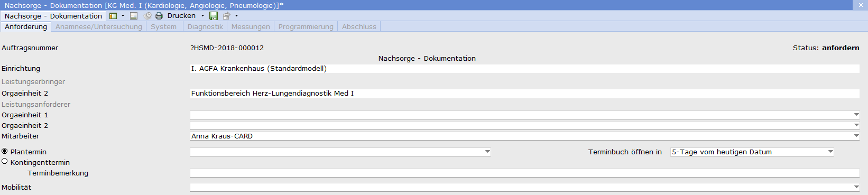Select the Nachsorge - Dokumentation toolbar tab
The image size is (868, 195).
tap(53, 16)
